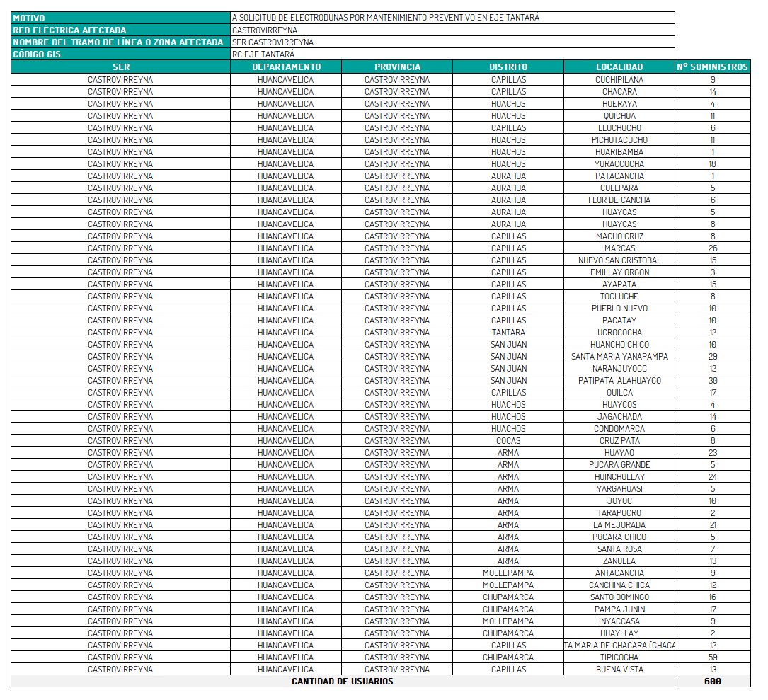Select the CÓDIGO GIS label cell
This screenshot has height=700, width=768.
click(x=120, y=54)
